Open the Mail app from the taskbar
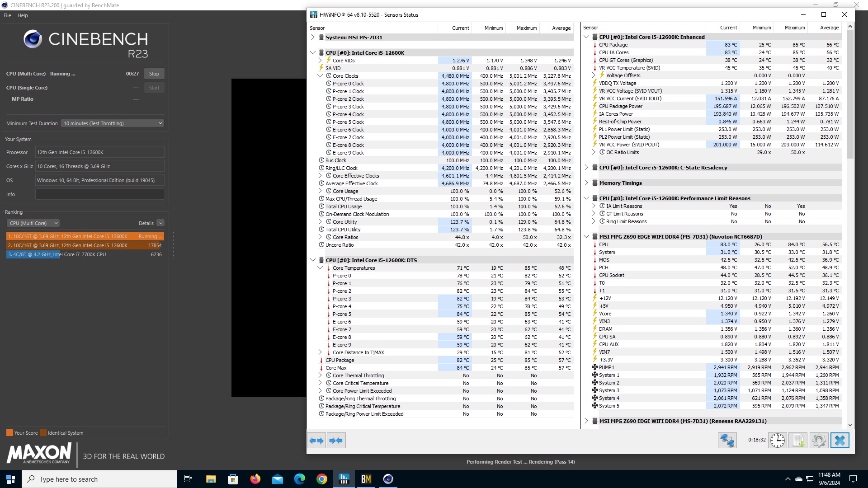The image size is (868, 488). tap(277, 479)
